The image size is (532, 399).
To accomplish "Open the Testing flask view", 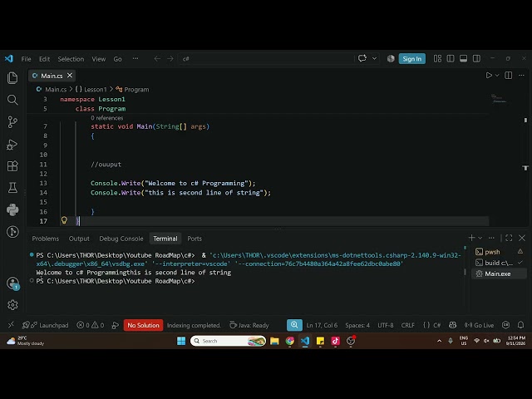I will tap(12, 188).
